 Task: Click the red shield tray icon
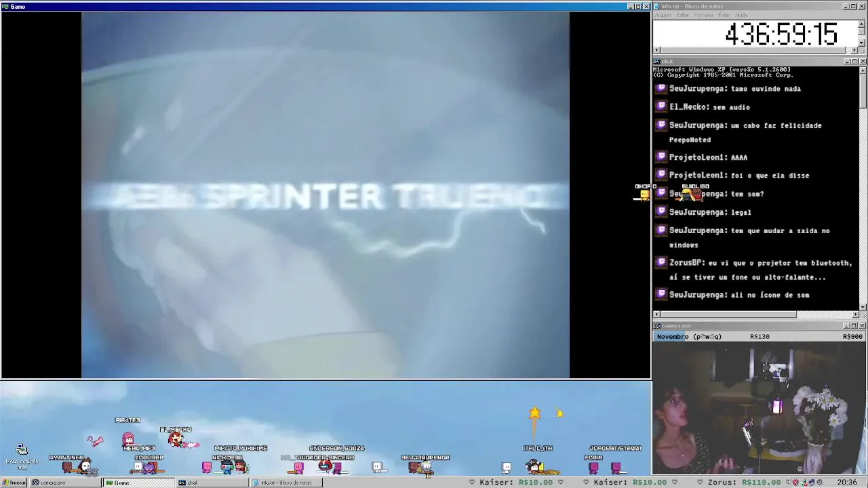pos(796,483)
